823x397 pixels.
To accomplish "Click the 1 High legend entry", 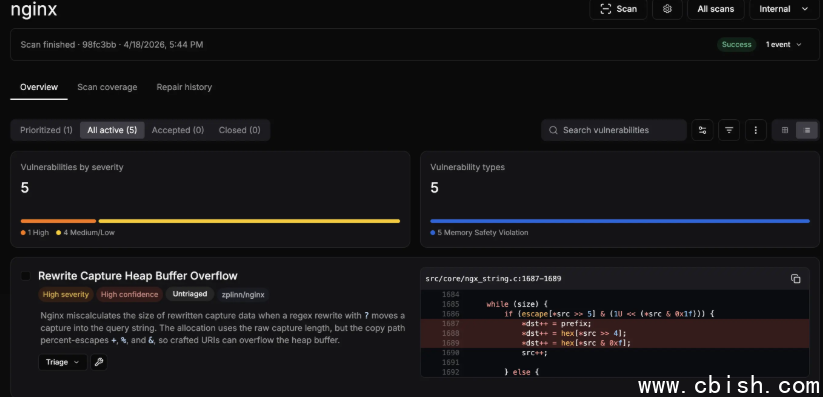I will click(x=35, y=233).
